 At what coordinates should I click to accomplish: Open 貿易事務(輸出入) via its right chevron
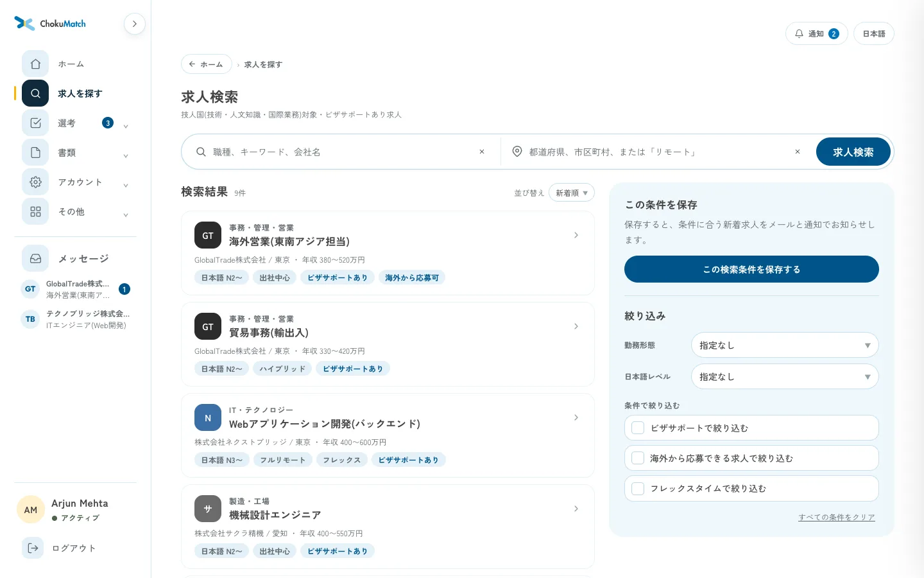point(576,326)
